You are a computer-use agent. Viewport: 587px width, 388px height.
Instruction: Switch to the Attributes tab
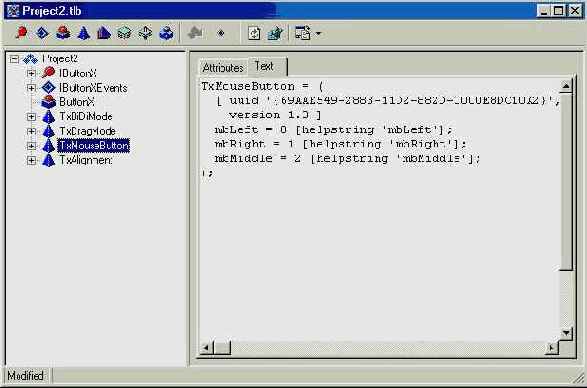coord(223,68)
